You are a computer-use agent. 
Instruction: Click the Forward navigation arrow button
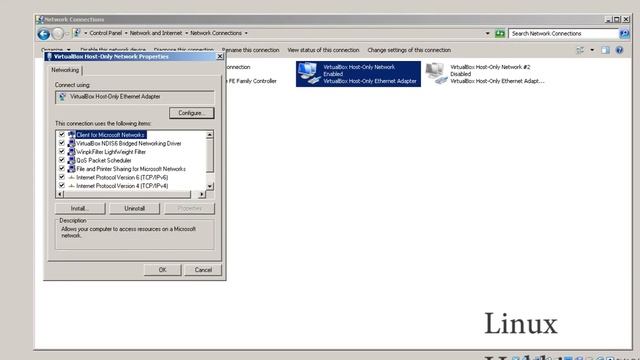tap(58, 34)
